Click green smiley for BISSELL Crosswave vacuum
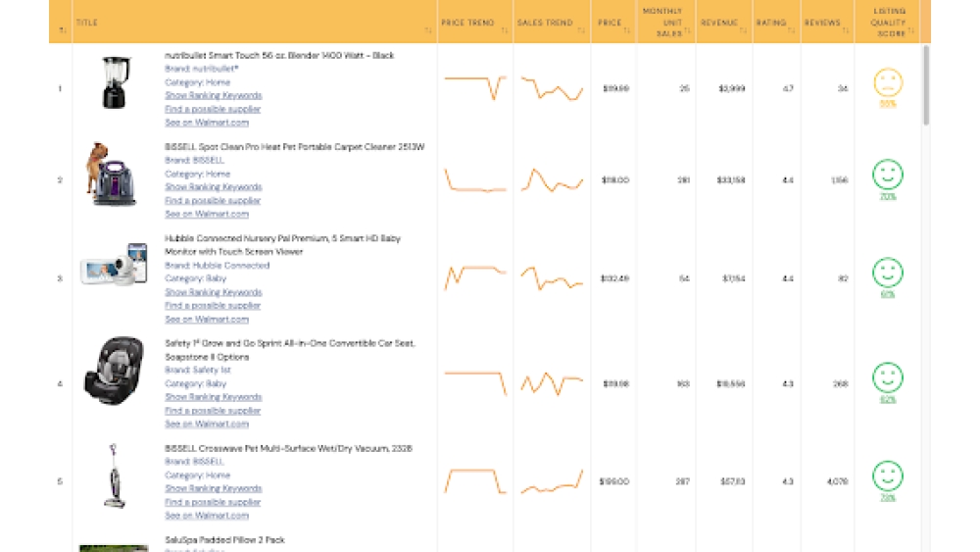The height and width of the screenshot is (552, 980). (x=888, y=477)
